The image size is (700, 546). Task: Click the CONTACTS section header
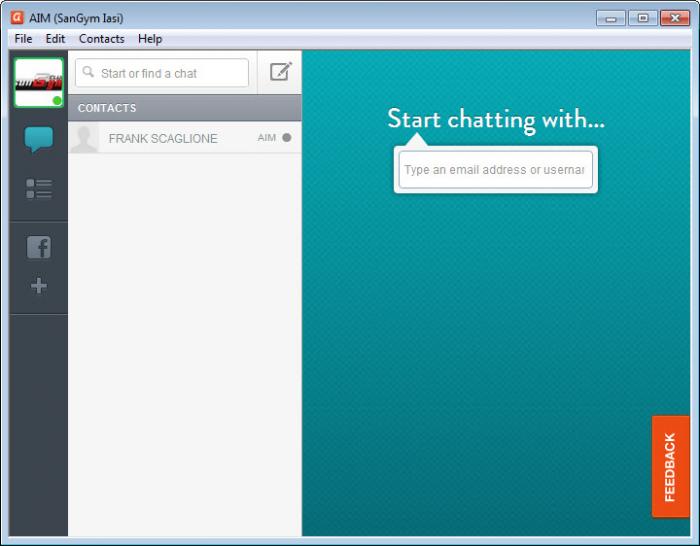pos(185,108)
